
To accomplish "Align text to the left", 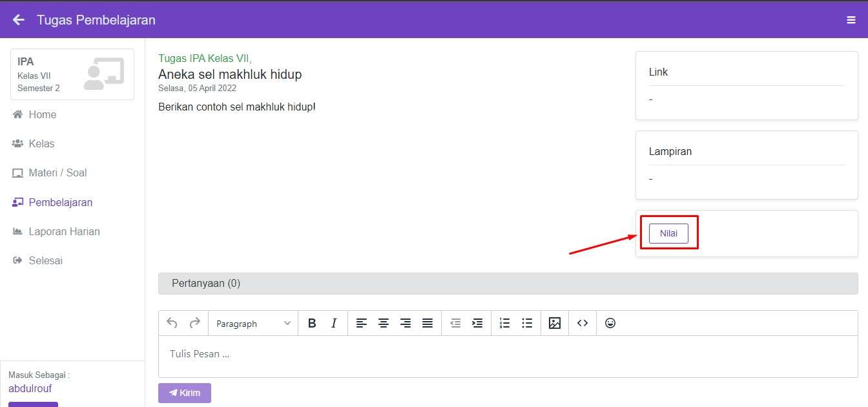I will [x=362, y=323].
